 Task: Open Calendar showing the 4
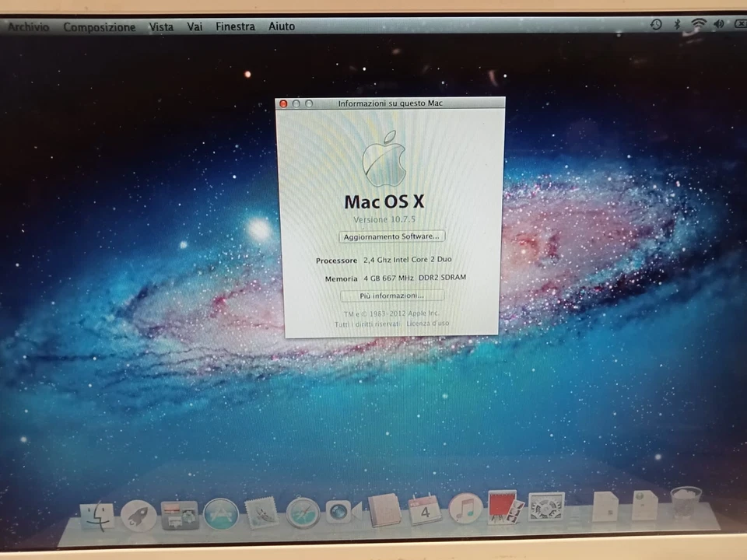pos(424,513)
